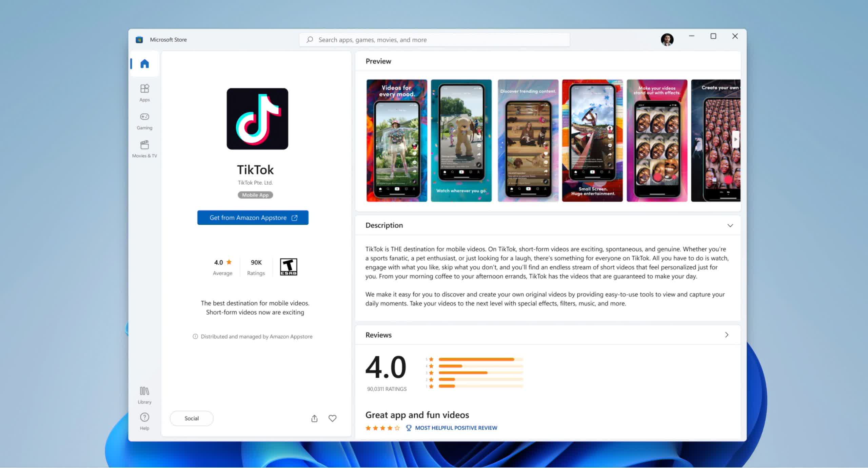Open the 'Make your videos stand out' screenshot
Image resolution: width=868 pixels, height=468 pixels.
tap(657, 141)
